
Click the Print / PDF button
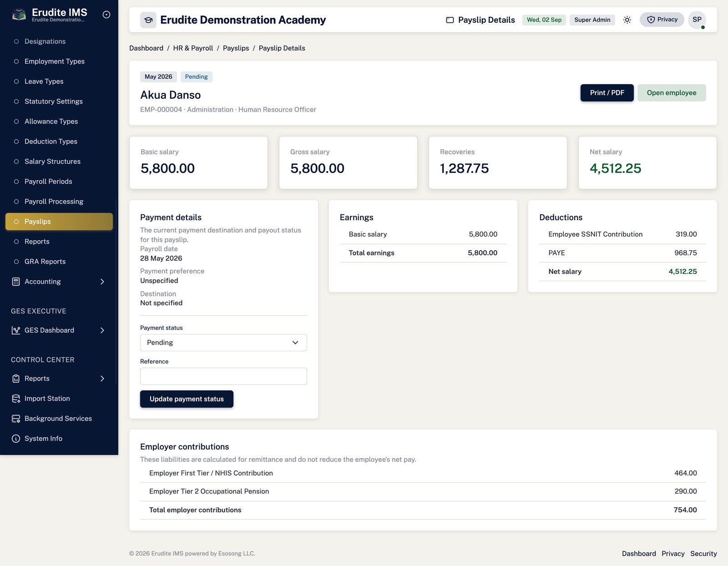[x=607, y=93]
